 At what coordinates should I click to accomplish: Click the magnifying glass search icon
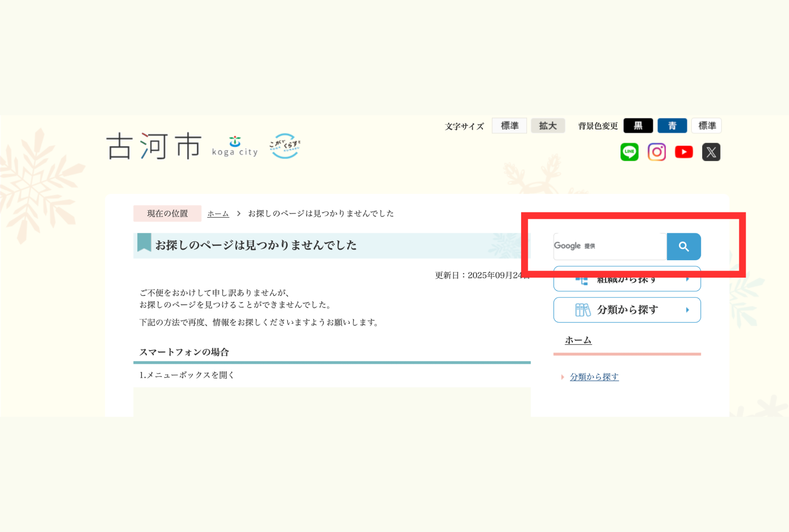(x=684, y=246)
